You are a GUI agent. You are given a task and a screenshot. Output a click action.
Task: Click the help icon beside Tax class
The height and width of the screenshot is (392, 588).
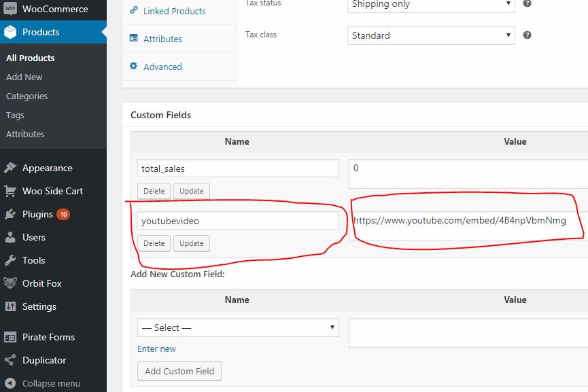coord(527,35)
